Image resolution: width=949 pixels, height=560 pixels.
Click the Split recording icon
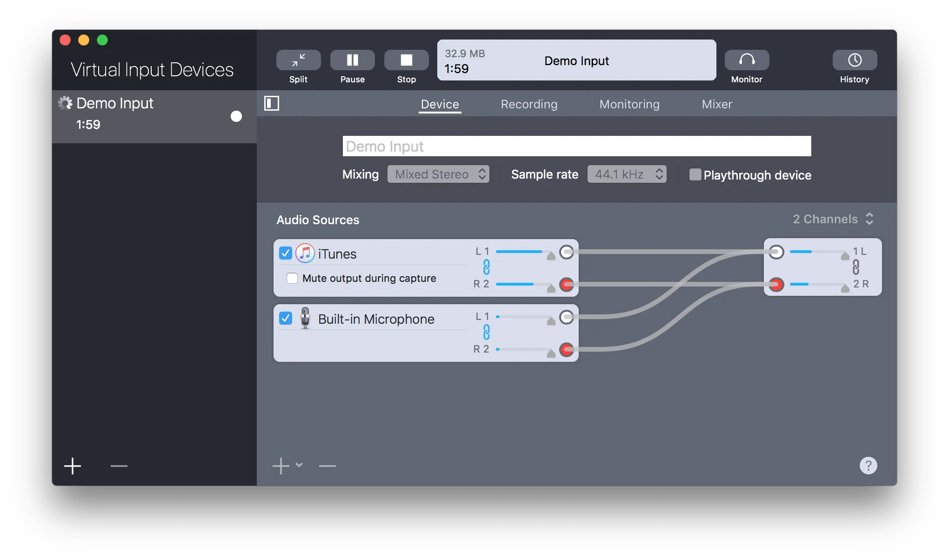[x=298, y=60]
